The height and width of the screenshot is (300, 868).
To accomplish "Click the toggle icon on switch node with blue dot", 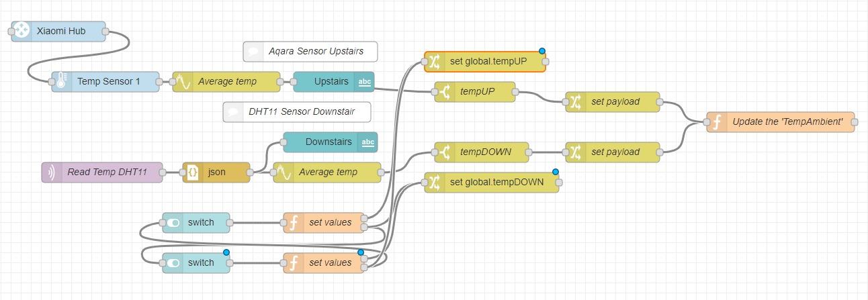I will (173, 263).
